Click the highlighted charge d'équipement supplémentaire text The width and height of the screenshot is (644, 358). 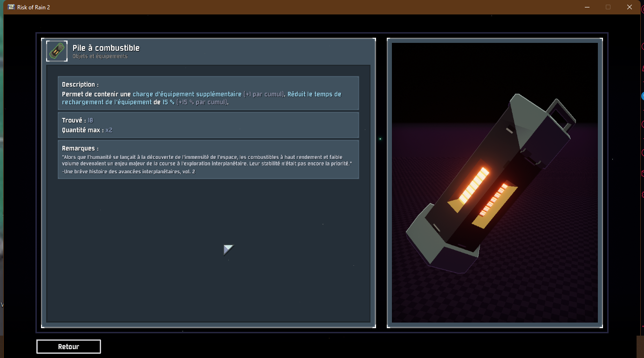[187, 94]
